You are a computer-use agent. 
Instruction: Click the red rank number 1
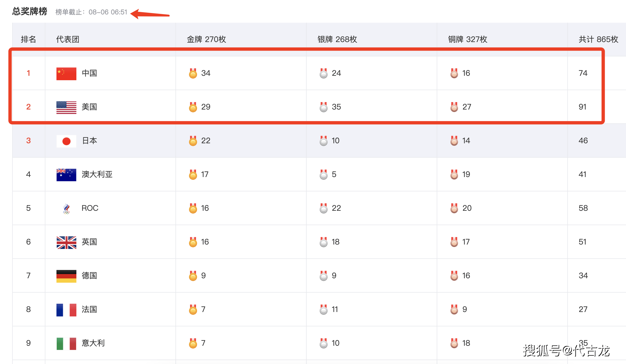click(x=28, y=73)
